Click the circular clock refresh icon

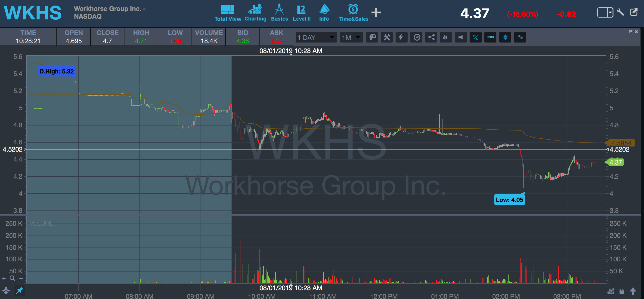click(417, 37)
